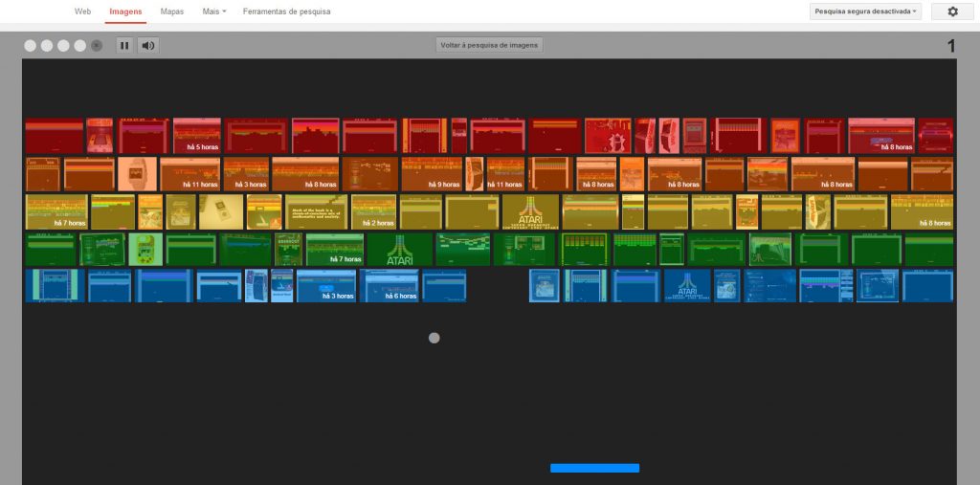Open the Mapas tab
This screenshot has height=485, width=980.
[x=172, y=11]
